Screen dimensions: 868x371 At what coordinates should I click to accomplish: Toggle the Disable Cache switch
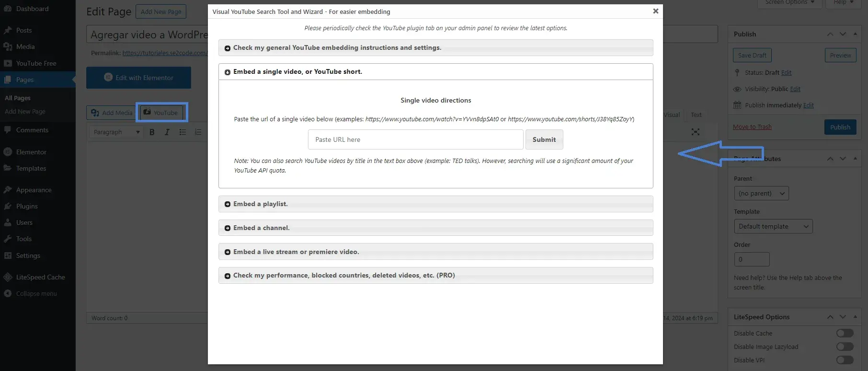point(845,333)
